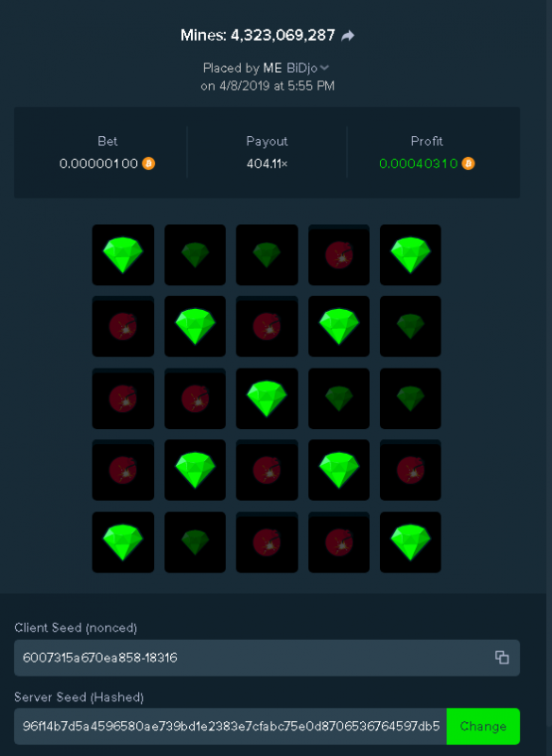This screenshot has height=756, width=552.
Task: Select the bright gem tile in row 1, column 1
Action: [123, 254]
